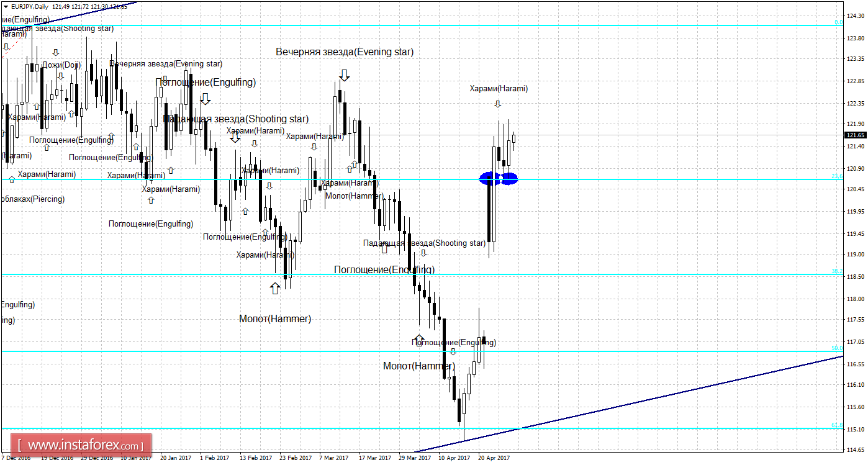Click the 20 Jan 2017 date on the time axis
The image size is (868, 465).
[176, 459]
